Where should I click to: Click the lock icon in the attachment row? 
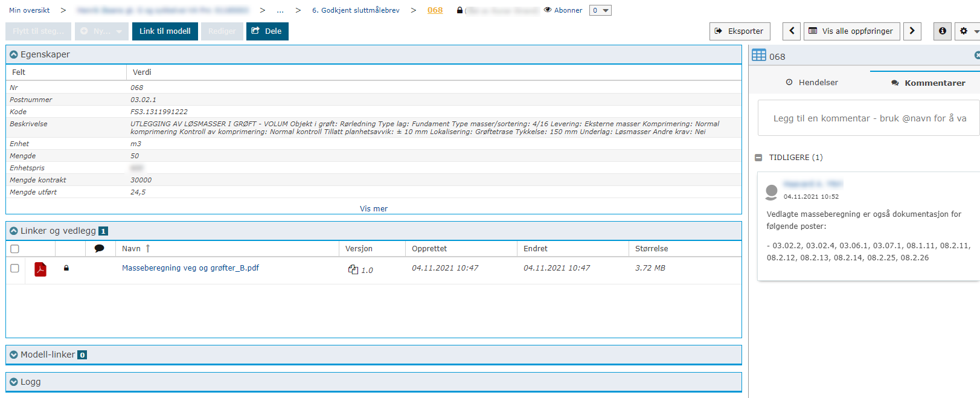66,268
